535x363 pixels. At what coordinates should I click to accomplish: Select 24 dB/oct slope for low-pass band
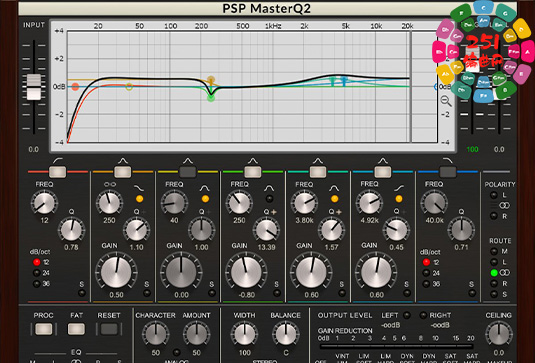(x=426, y=273)
